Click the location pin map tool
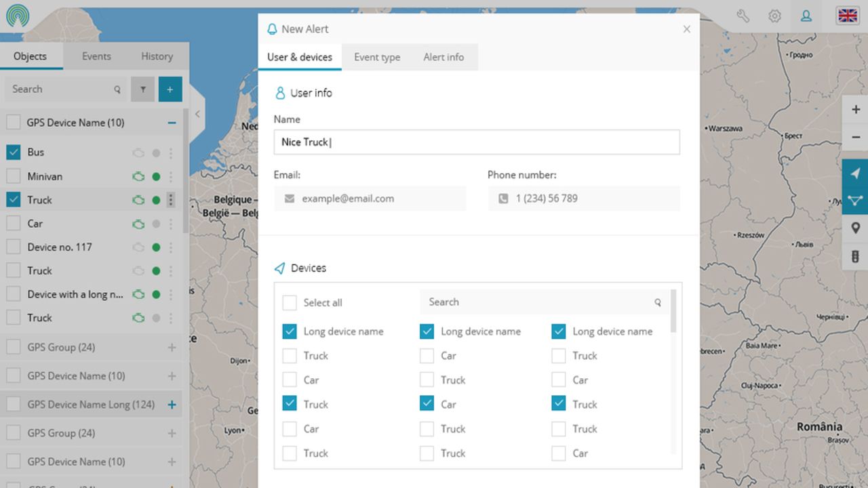This screenshot has width=868, height=488. click(x=855, y=228)
